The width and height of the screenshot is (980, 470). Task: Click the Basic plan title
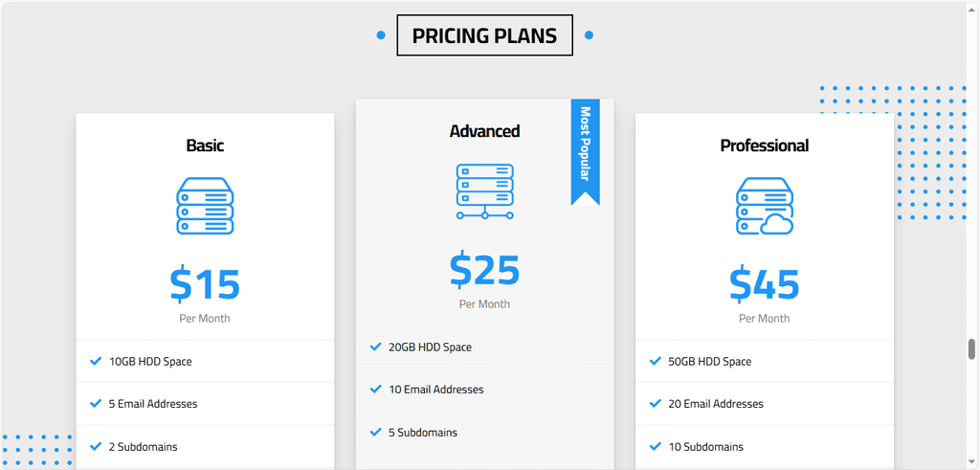coord(205,145)
